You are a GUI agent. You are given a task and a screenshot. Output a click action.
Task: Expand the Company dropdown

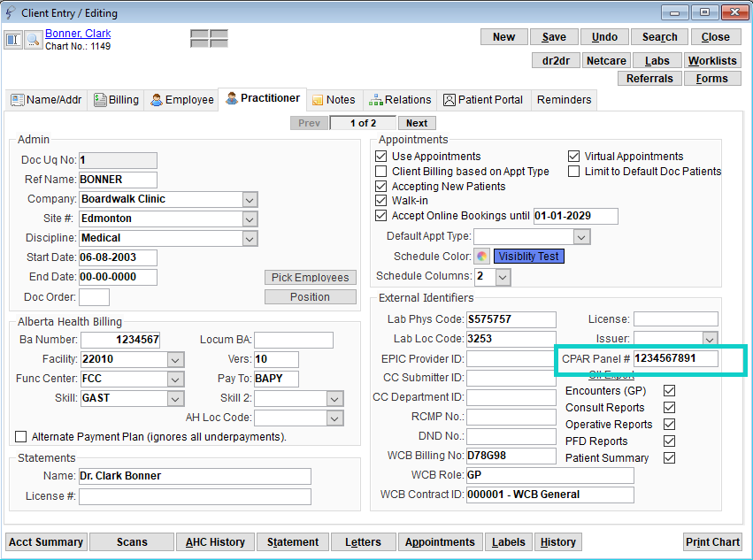tap(250, 199)
